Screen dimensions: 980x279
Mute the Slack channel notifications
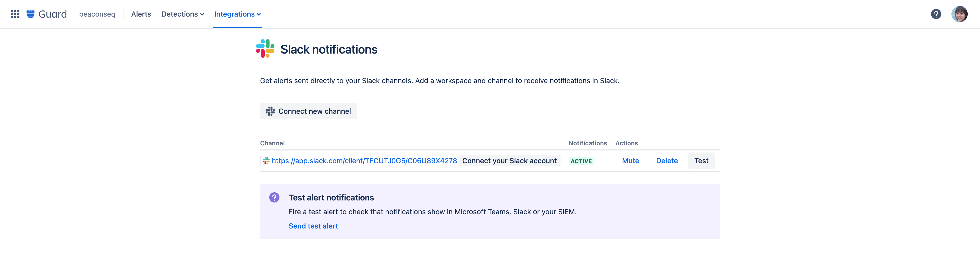[x=630, y=161]
